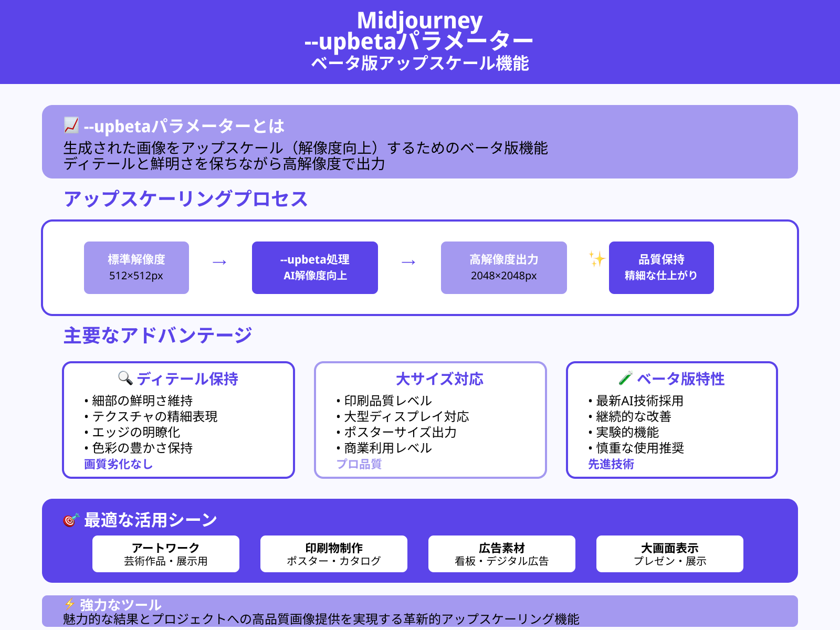Click 大型ディスプレイ対応 bullet
840x630 pixels.
pos(403,417)
